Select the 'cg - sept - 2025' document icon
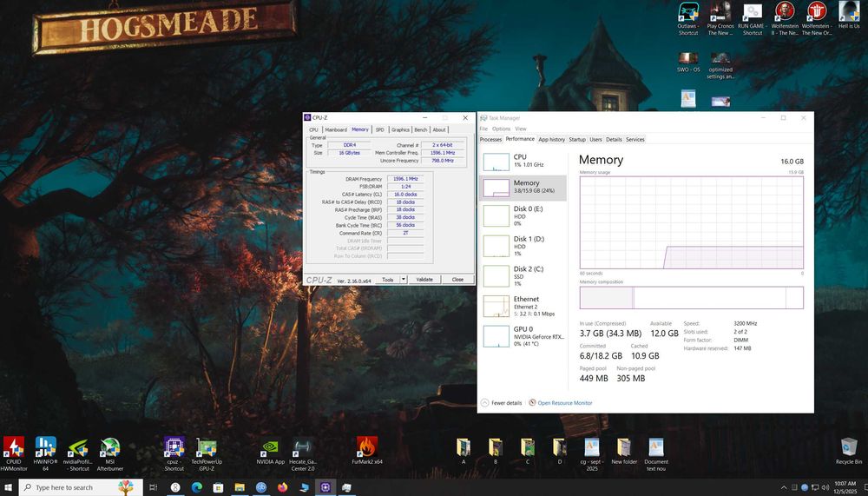This screenshot has width=868, height=496. click(592, 453)
